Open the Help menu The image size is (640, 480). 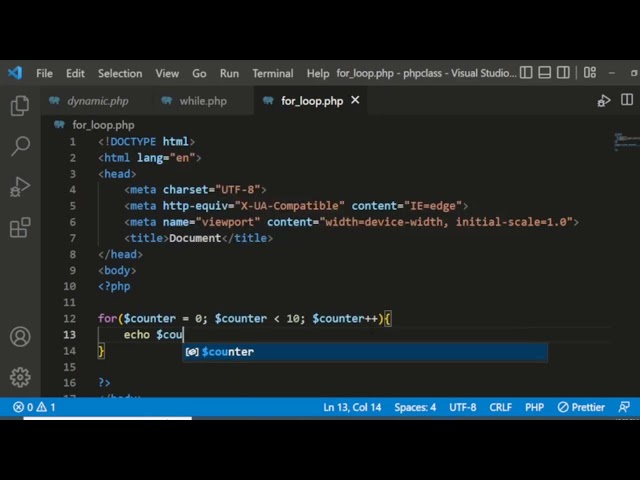318,73
